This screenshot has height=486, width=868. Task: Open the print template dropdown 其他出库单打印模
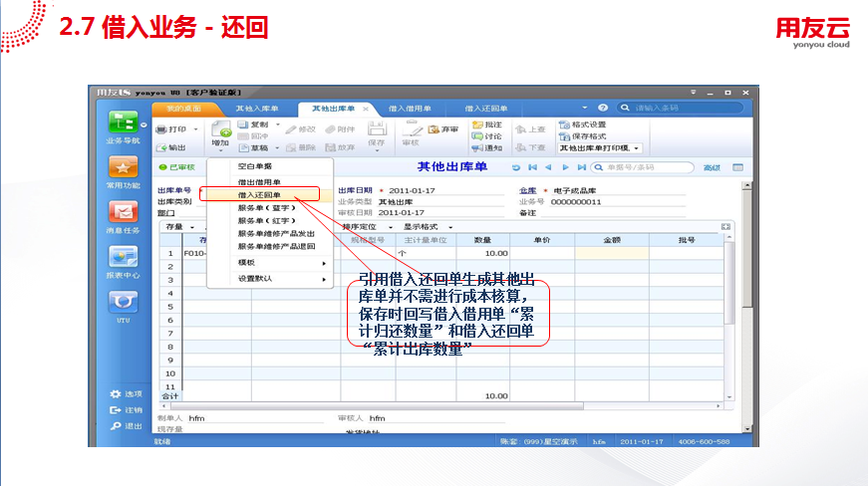point(600,148)
